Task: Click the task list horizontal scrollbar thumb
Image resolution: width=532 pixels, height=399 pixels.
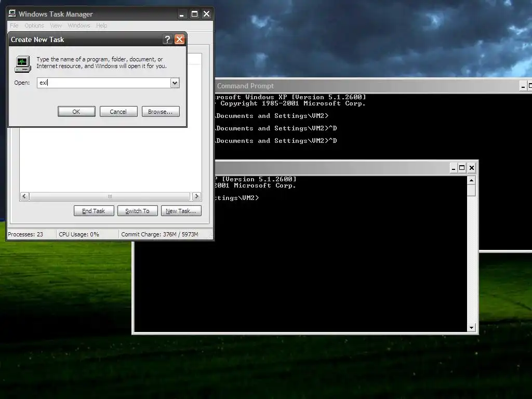Action: point(110,196)
